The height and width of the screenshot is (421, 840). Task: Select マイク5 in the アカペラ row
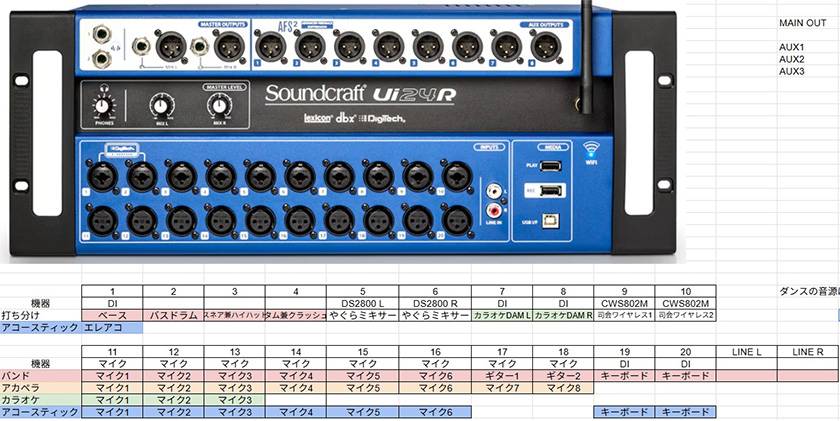tap(363, 388)
